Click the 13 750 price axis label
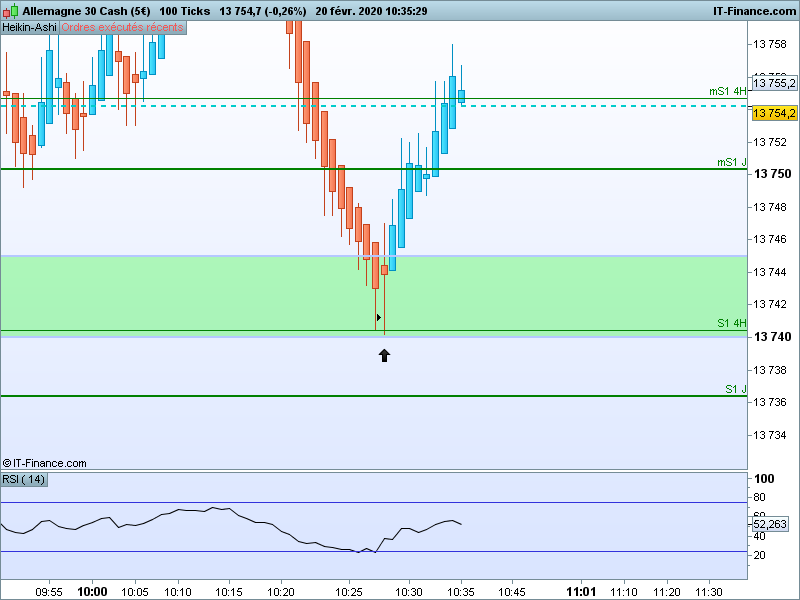Viewport: 800px width, 600px height. pyautogui.click(x=772, y=173)
